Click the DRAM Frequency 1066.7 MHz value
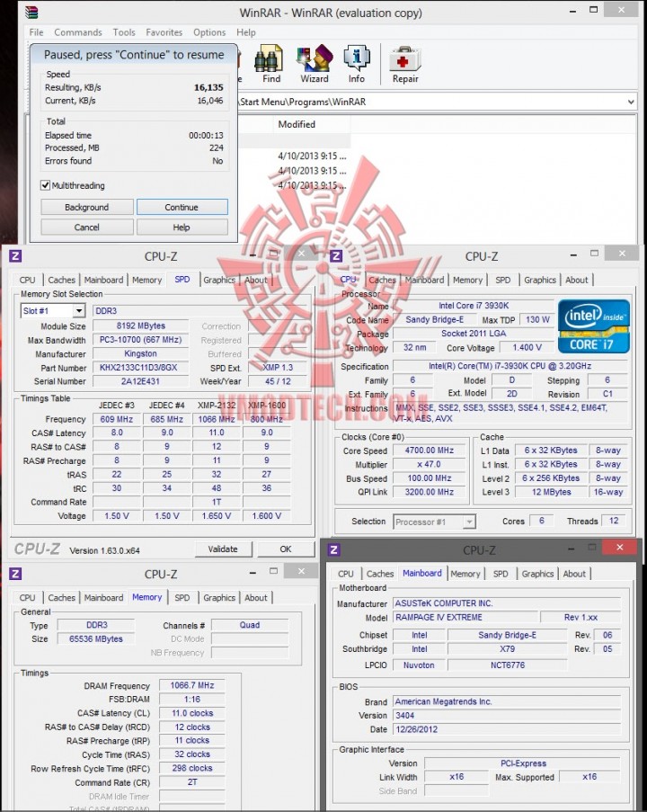The width and height of the screenshot is (647, 812). (x=192, y=685)
